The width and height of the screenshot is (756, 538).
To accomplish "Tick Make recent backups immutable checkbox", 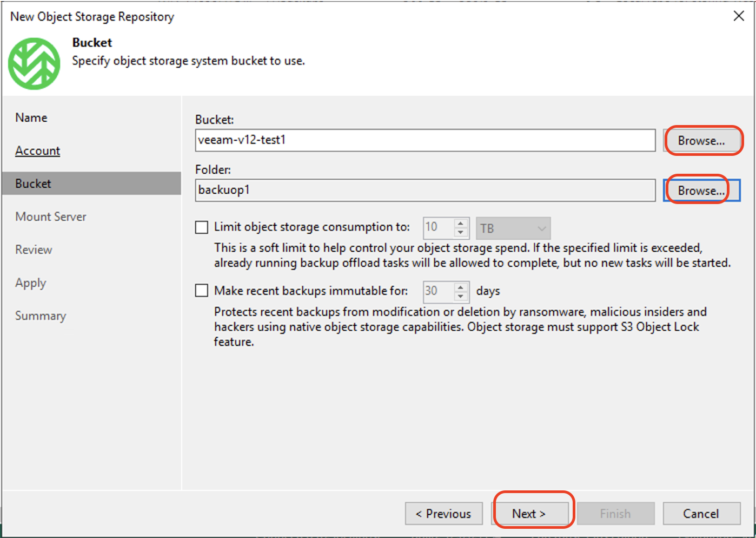I will (202, 291).
